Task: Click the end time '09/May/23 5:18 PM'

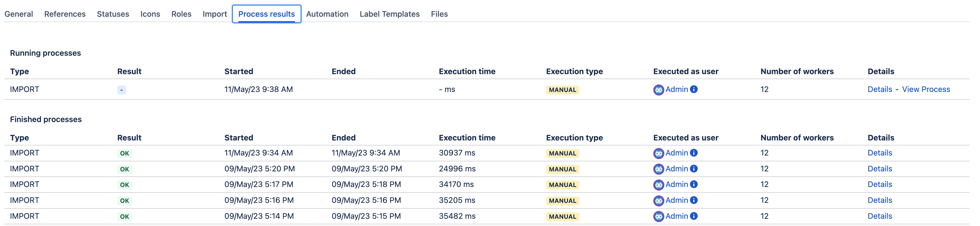Action: pyautogui.click(x=366, y=184)
